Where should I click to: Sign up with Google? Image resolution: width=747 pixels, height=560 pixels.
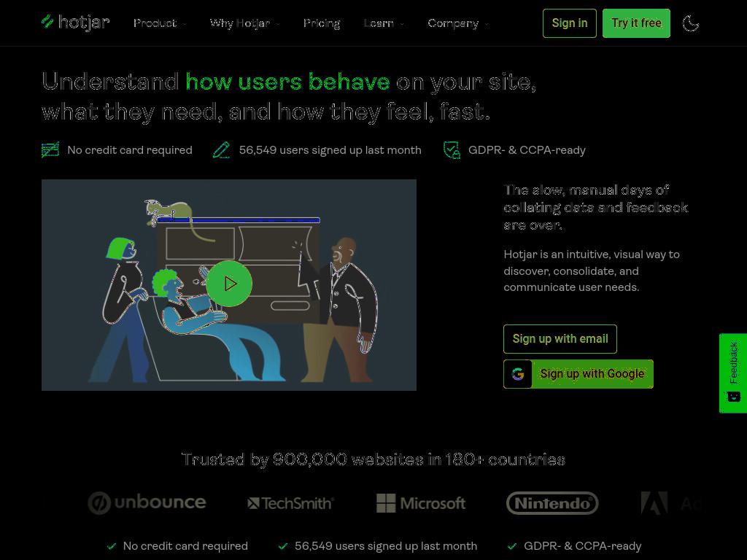click(x=578, y=374)
